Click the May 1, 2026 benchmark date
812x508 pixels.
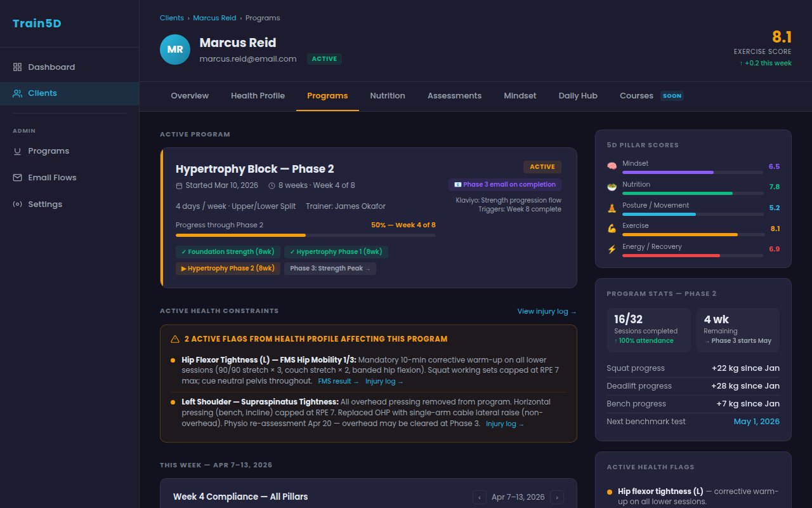[757, 422]
